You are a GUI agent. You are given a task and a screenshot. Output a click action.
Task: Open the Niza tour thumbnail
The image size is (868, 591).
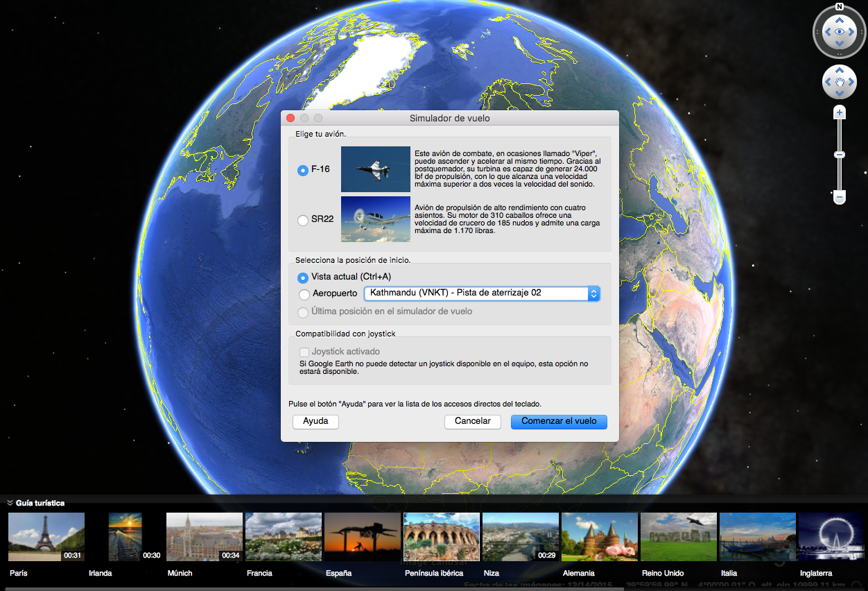pyautogui.click(x=521, y=537)
